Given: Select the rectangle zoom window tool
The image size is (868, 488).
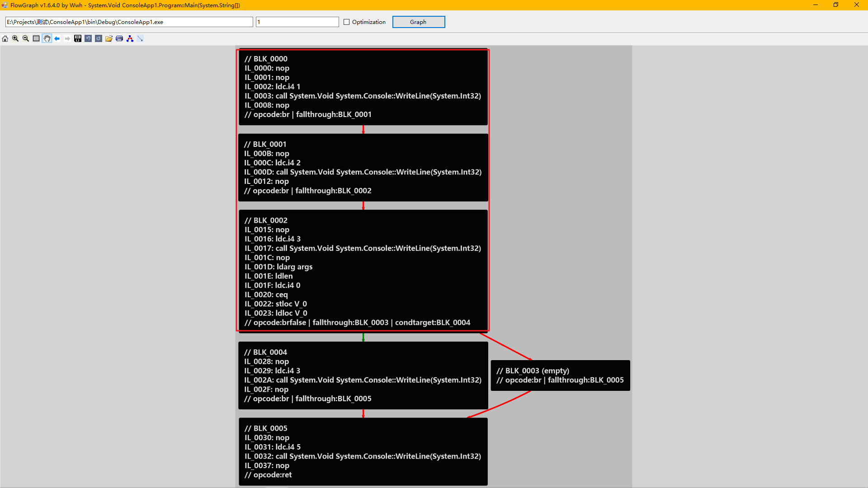Looking at the screenshot, I should click(x=36, y=38).
